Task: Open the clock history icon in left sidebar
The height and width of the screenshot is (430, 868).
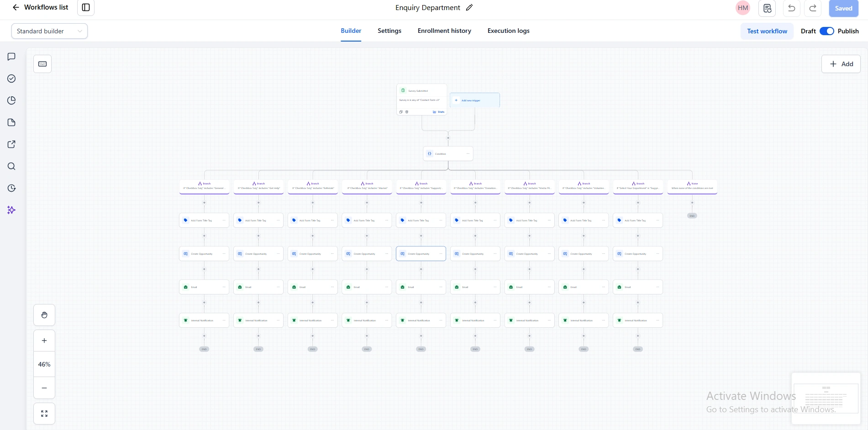Action: tap(11, 188)
